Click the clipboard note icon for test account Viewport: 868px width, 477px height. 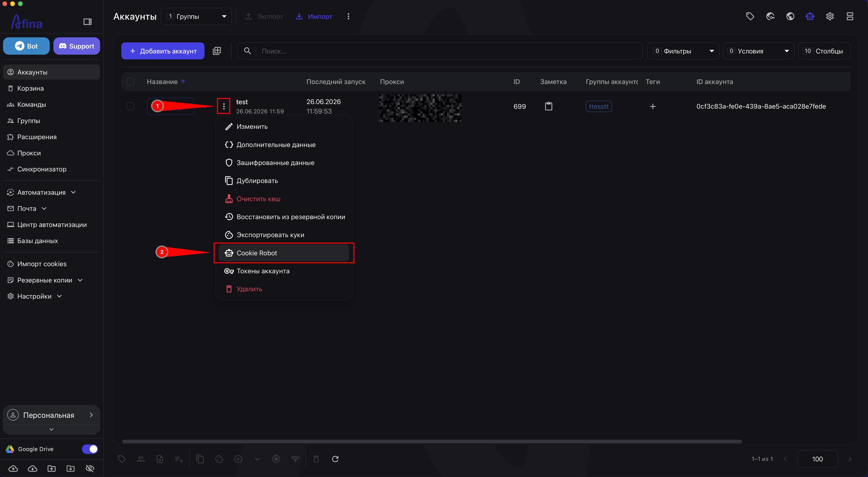(x=549, y=106)
